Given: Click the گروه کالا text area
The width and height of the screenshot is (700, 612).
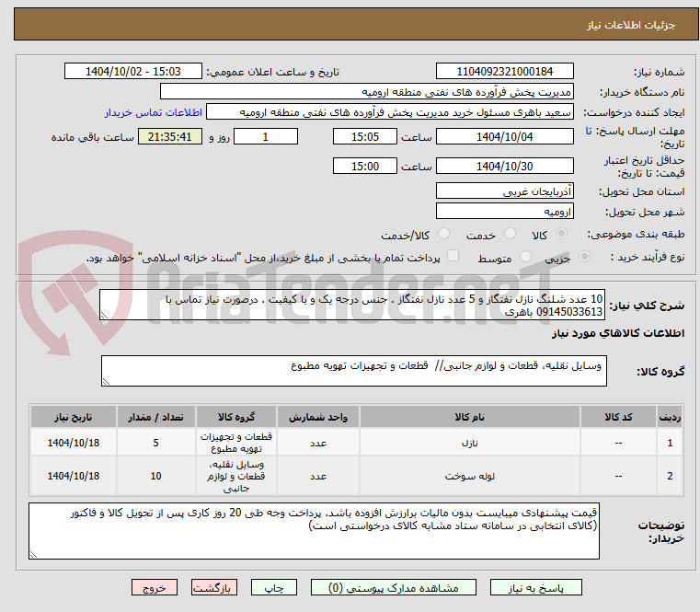Looking at the screenshot, I should 354,371.
